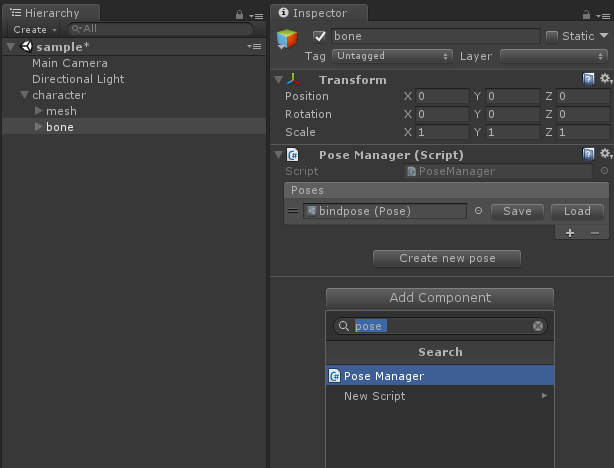Clear the component search field
The image size is (614, 468).
538,326
